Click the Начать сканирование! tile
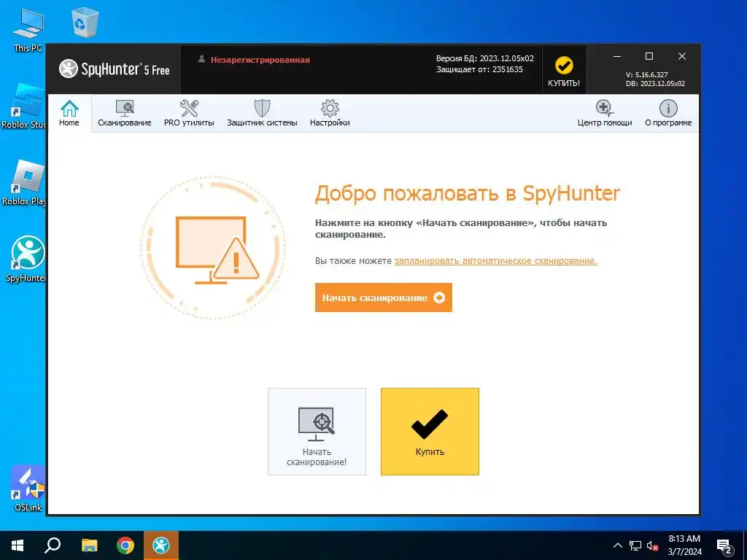This screenshot has height=560, width=747. (317, 432)
